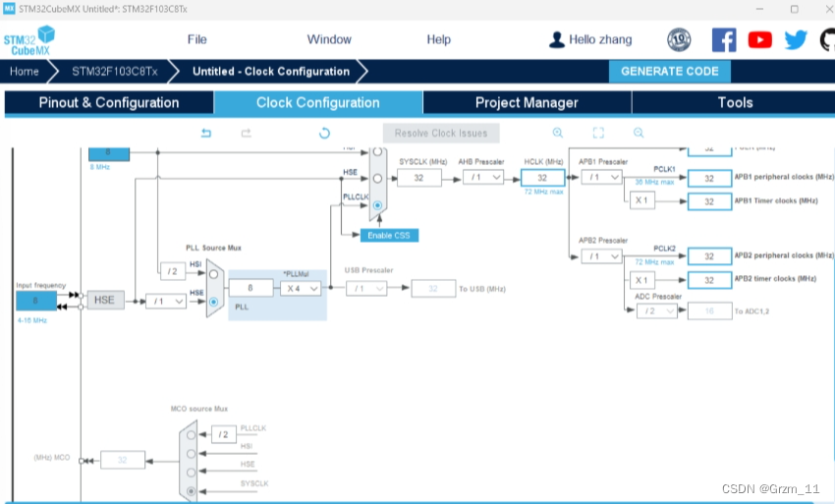
Task: Click the MX app icon in title bar
Action: [9, 9]
